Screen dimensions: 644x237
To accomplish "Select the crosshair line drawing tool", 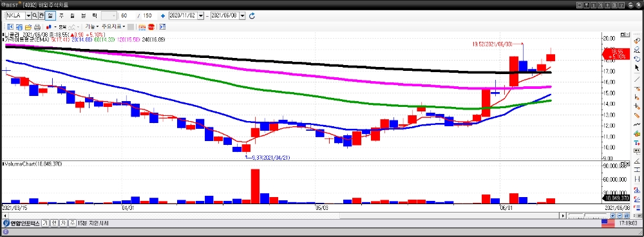I will click(x=637, y=106).
